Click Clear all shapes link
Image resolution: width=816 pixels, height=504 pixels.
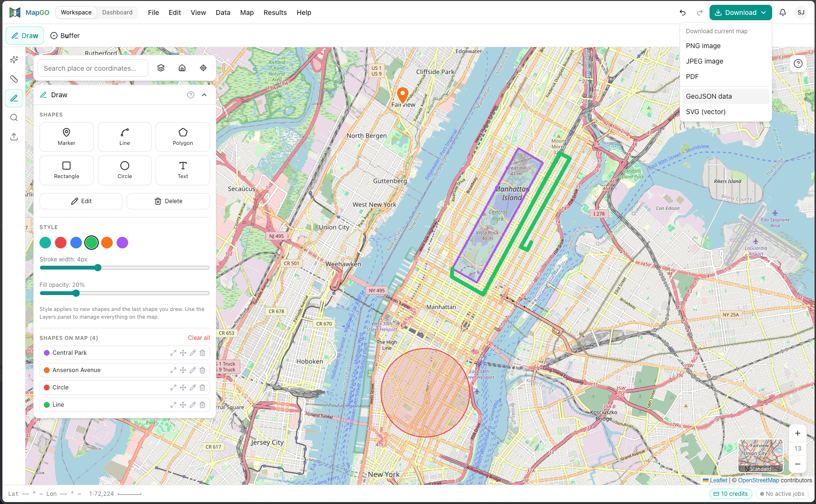pos(199,338)
